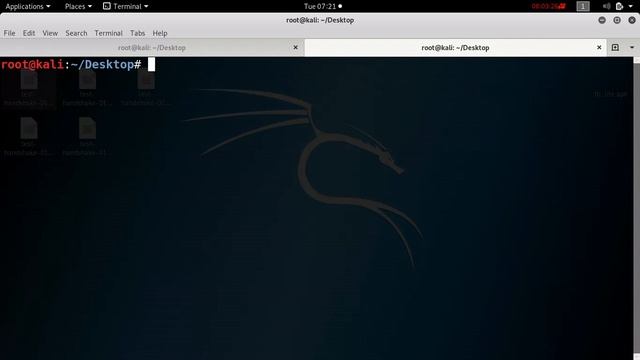Open the Search menu
The image size is (640, 360).
[x=76, y=33]
